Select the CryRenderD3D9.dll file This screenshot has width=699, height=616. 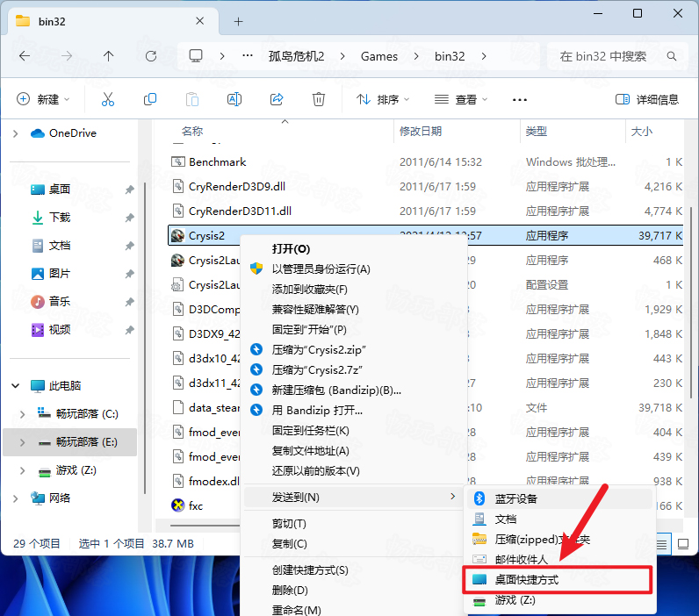237,187
